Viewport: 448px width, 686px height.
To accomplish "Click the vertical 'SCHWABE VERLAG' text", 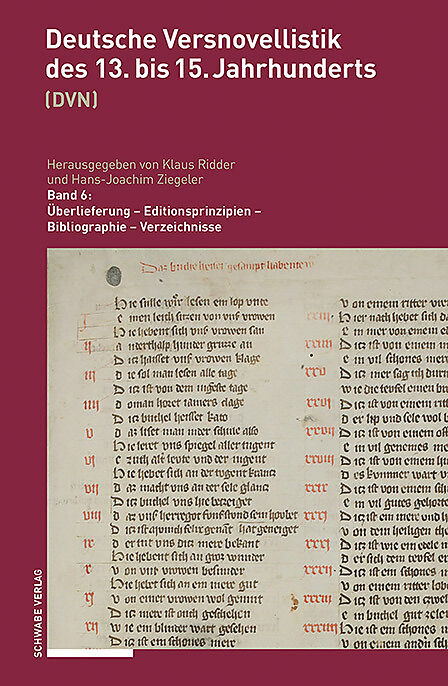I will 38,612.
